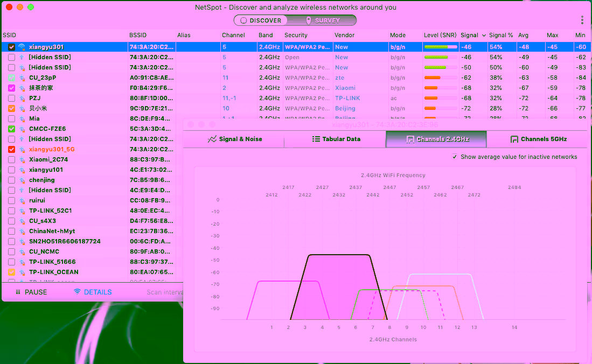Click the signal level bar for xiangyu301
This screenshot has width=592, height=364.
click(x=441, y=47)
